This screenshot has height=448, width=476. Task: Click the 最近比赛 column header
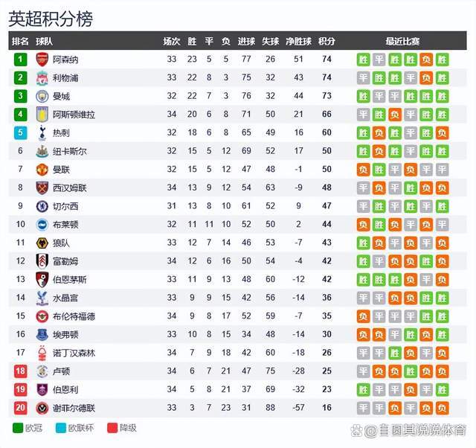coord(402,42)
